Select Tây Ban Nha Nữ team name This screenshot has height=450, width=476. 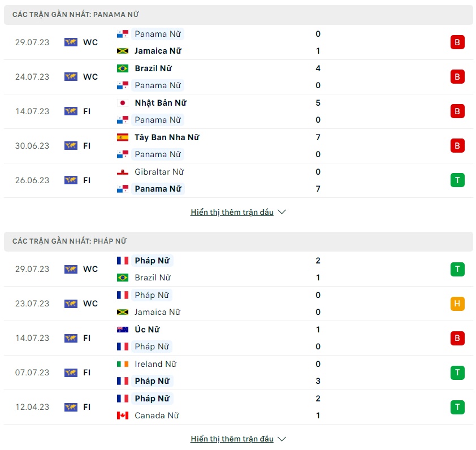coord(167,137)
